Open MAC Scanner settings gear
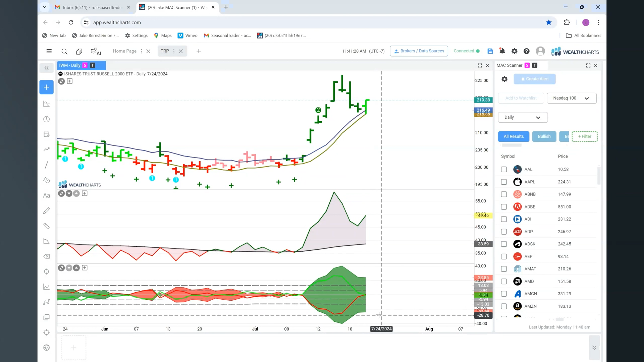Screen dimensions: 644x362 pos(504,79)
